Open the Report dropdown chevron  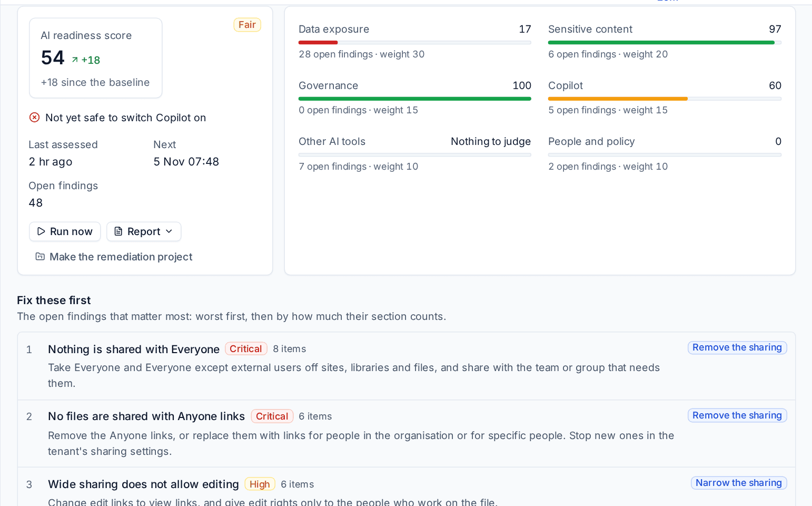click(x=169, y=231)
